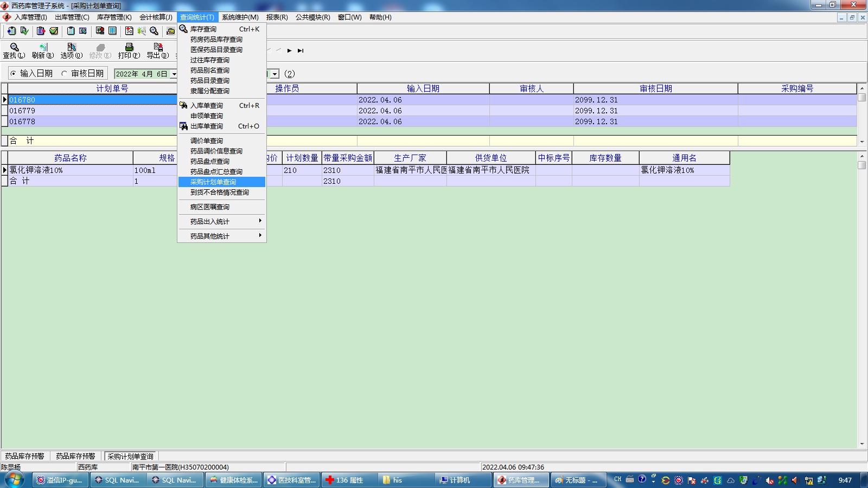Click the top toolbar magnifying glass icon
Screen dimensions: 868x488
pyautogui.click(x=154, y=31)
